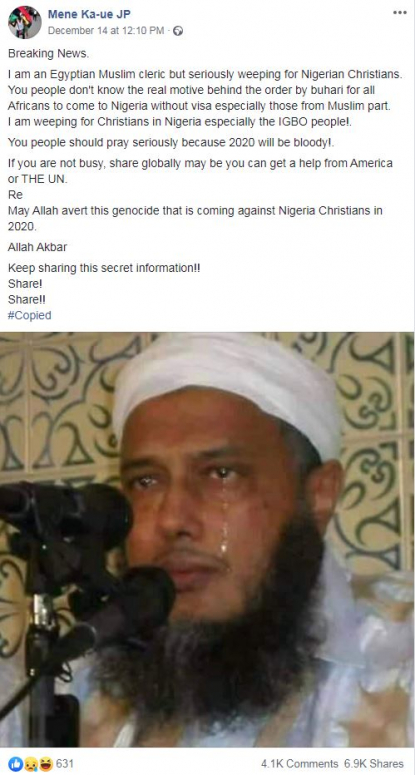Click the 'Keep sharing this secret information!!' line
The image size is (415, 775).
[x=104, y=268]
